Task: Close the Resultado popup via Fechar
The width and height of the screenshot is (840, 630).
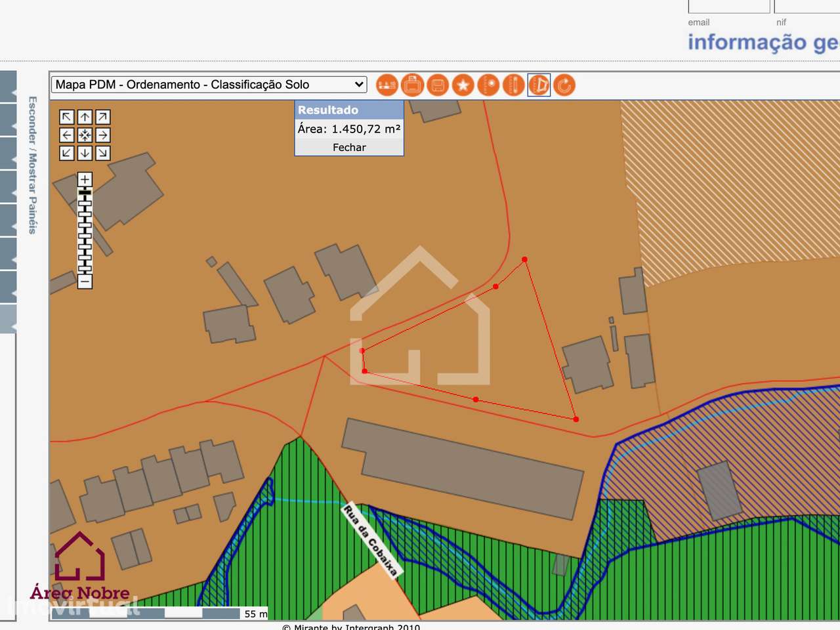Action: coord(349,148)
